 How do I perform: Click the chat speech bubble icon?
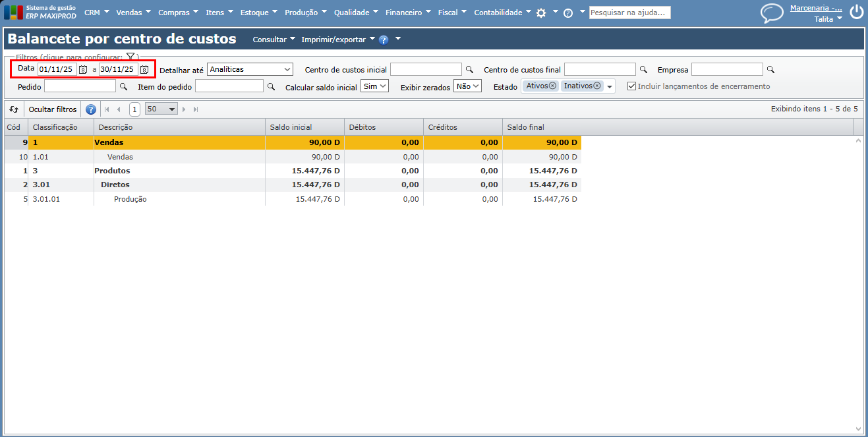click(x=771, y=13)
